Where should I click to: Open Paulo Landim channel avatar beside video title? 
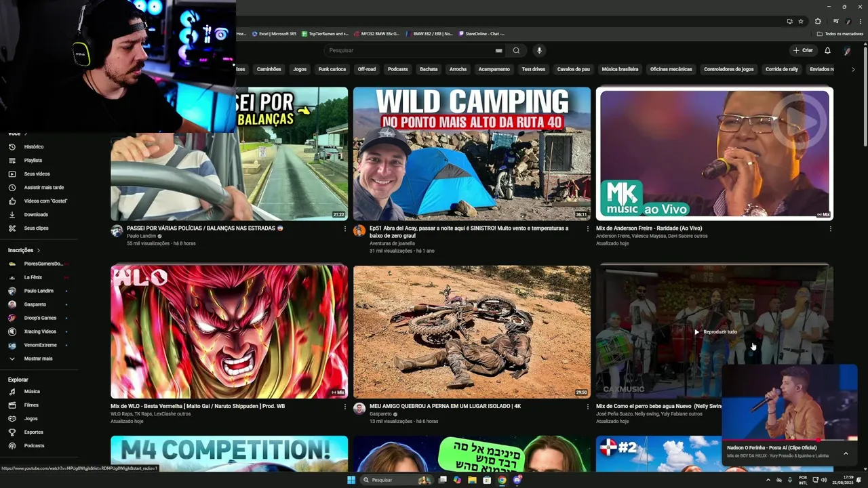tap(117, 231)
